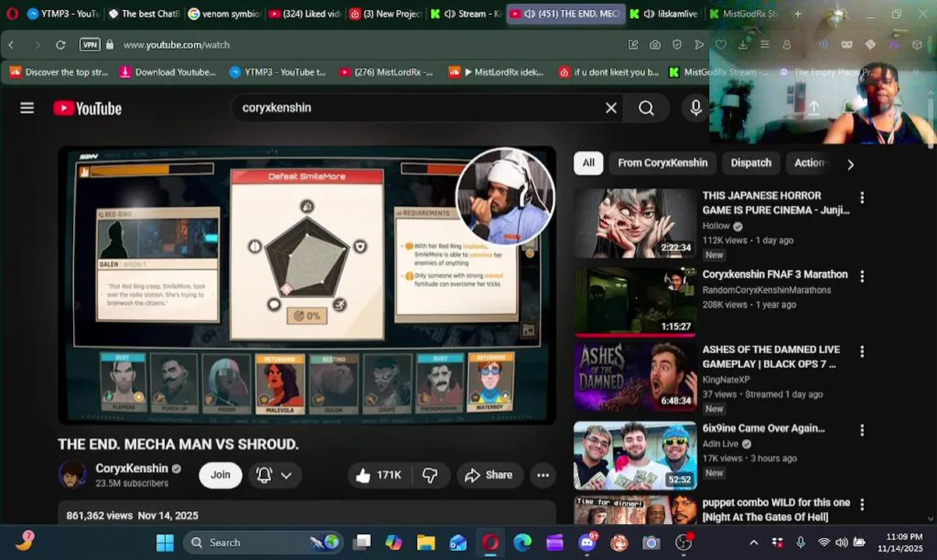
Task: Go back with browser back arrow
Action: (12, 45)
